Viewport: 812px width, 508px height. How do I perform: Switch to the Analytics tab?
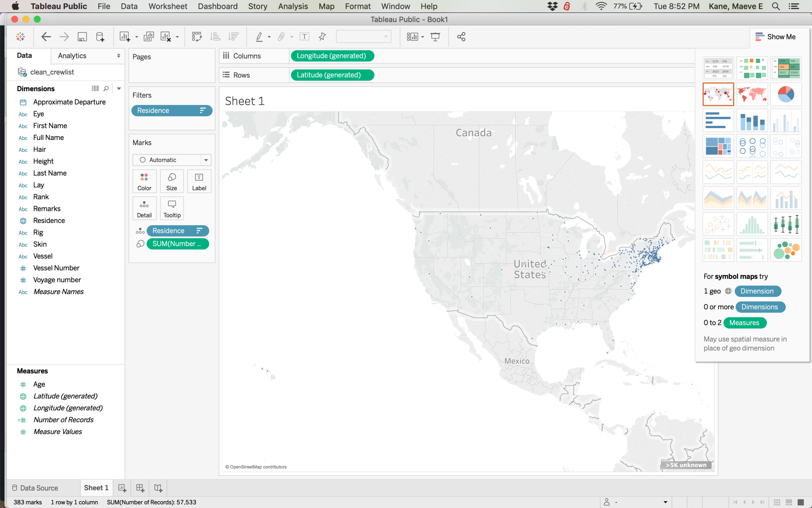(x=72, y=56)
